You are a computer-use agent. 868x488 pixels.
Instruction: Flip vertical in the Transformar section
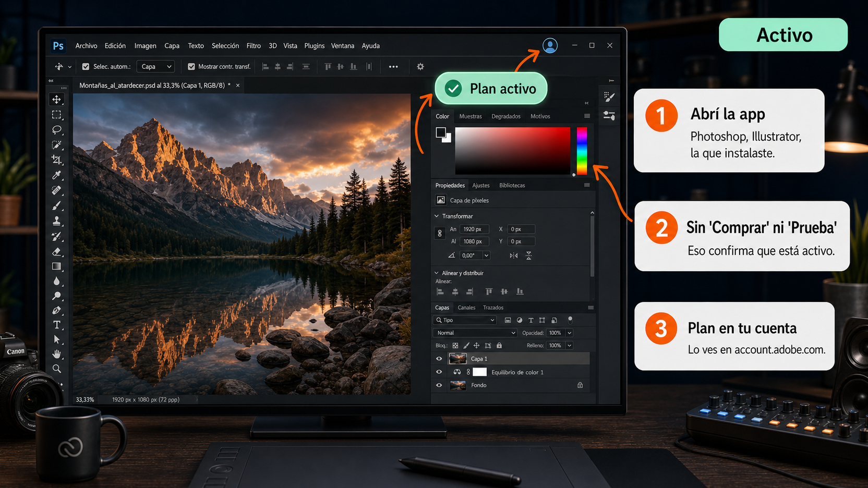point(528,255)
